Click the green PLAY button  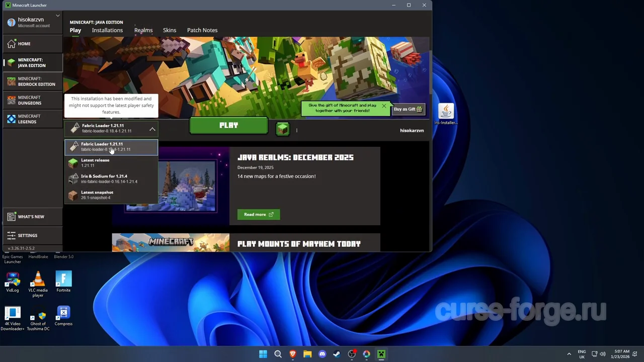[229, 126]
